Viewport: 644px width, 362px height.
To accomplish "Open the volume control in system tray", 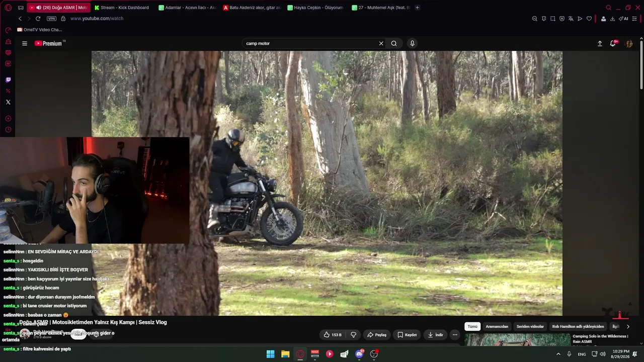I will click(x=603, y=354).
